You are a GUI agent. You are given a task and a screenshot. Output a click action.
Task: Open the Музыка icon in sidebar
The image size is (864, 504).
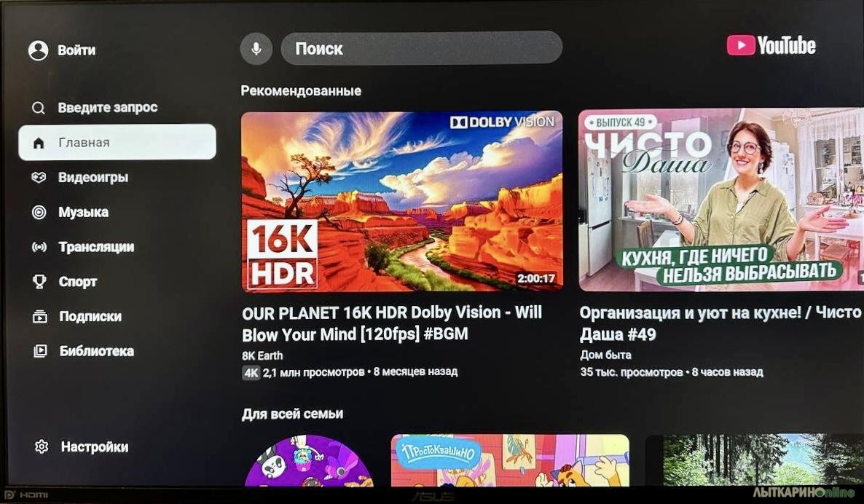39,212
